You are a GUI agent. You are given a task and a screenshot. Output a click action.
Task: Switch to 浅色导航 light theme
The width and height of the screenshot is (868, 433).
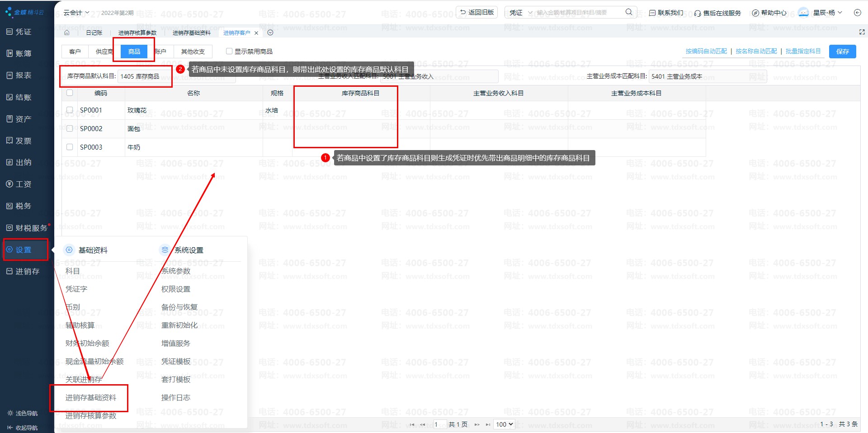(22, 413)
